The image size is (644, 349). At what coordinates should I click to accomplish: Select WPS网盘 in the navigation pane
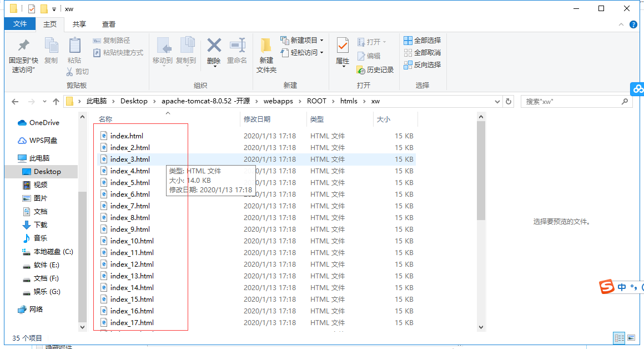(x=37, y=140)
